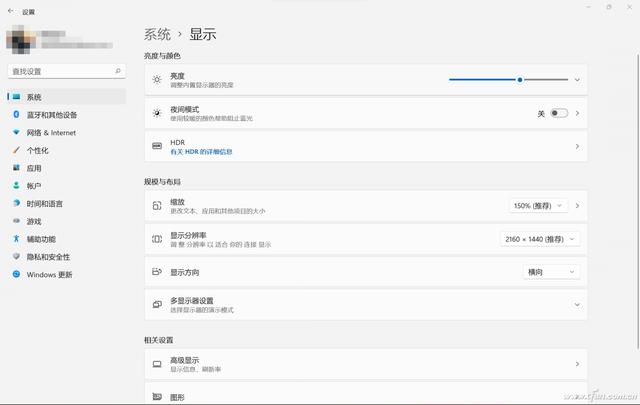
Task: Select 网络 & Internet in the sidebar
Action: (67, 132)
